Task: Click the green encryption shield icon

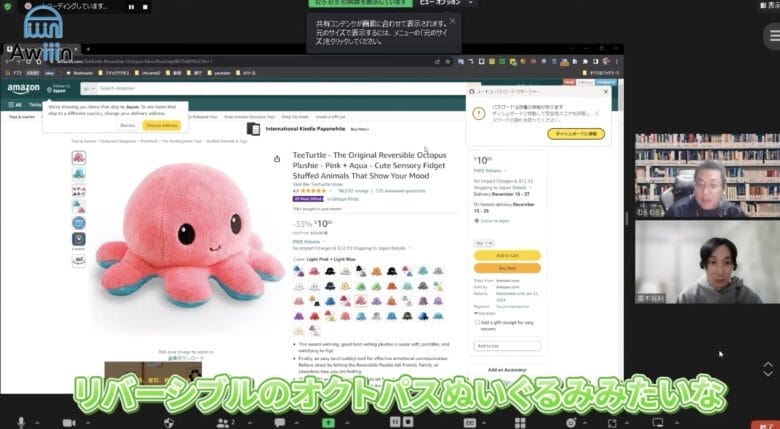Action: coord(7,6)
